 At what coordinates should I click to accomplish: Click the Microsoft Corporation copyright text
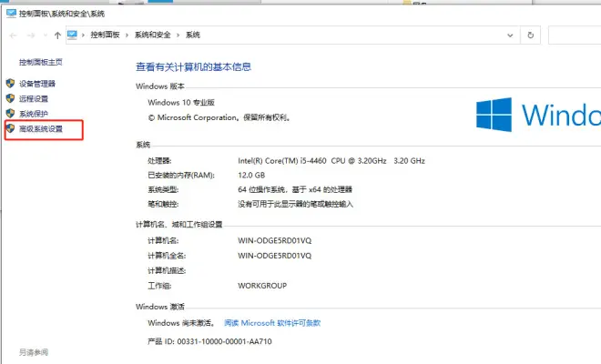click(x=219, y=117)
